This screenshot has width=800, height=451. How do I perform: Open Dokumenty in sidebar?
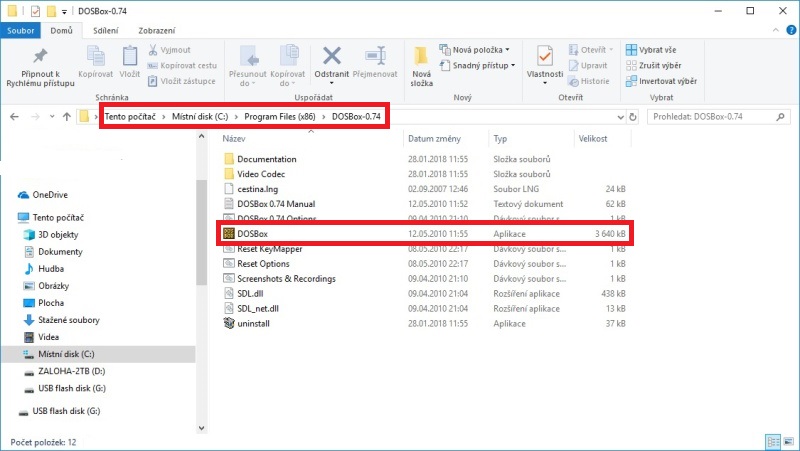pos(60,252)
